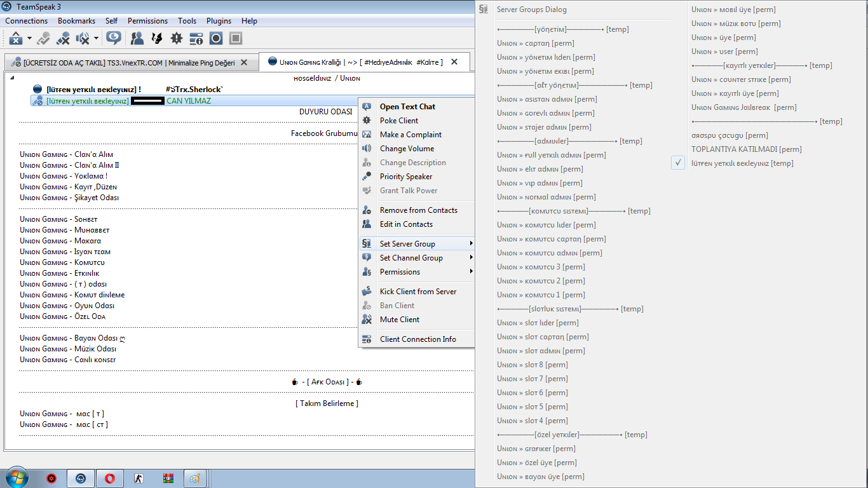Toggle the 'Union » slot 8 [perm]' group
This screenshot has width=868, height=488.
click(532, 365)
